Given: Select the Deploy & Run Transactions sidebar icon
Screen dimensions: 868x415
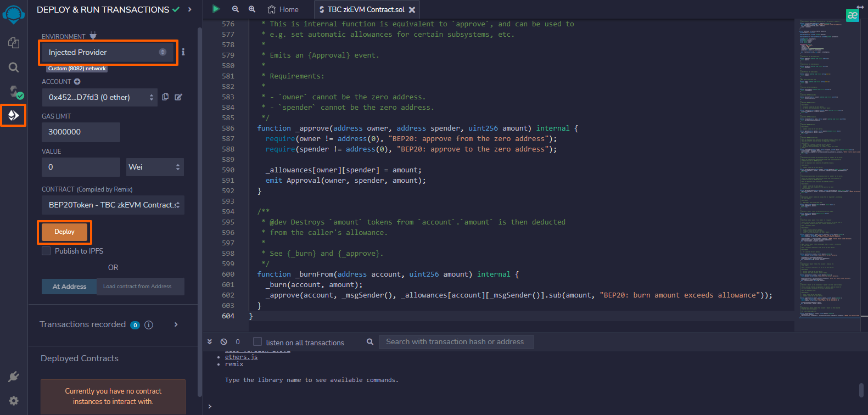Looking at the screenshot, I should click(14, 115).
